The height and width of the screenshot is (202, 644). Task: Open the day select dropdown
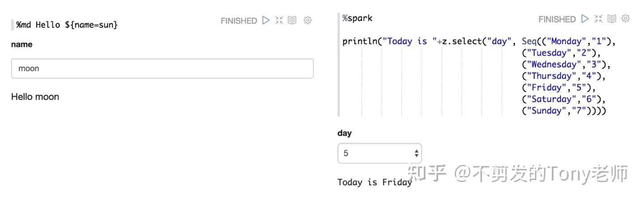pos(380,153)
